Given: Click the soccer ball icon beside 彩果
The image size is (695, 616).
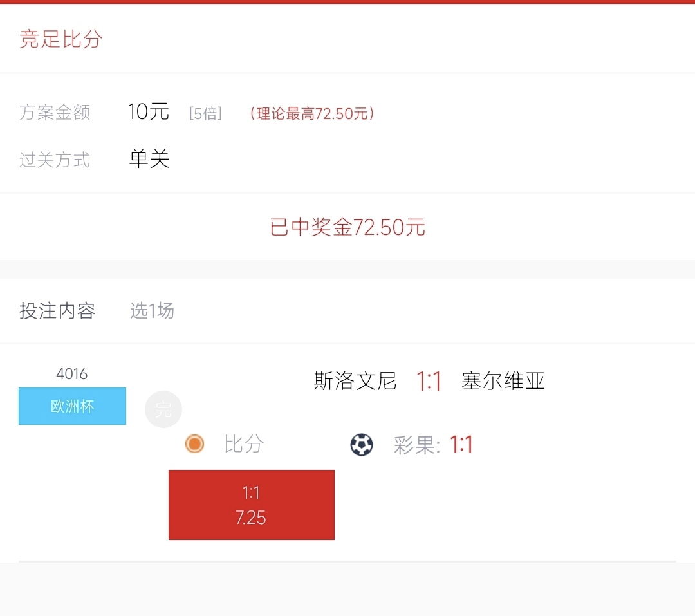Looking at the screenshot, I should click(362, 444).
